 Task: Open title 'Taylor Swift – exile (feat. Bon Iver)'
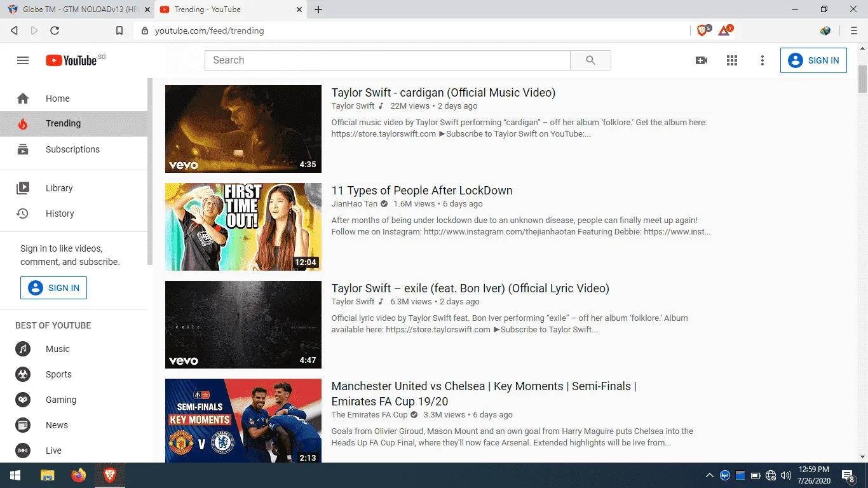click(470, 288)
